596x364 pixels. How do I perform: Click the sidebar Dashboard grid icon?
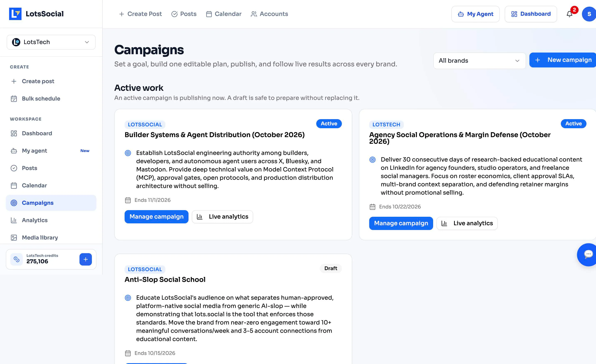pyautogui.click(x=14, y=133)
